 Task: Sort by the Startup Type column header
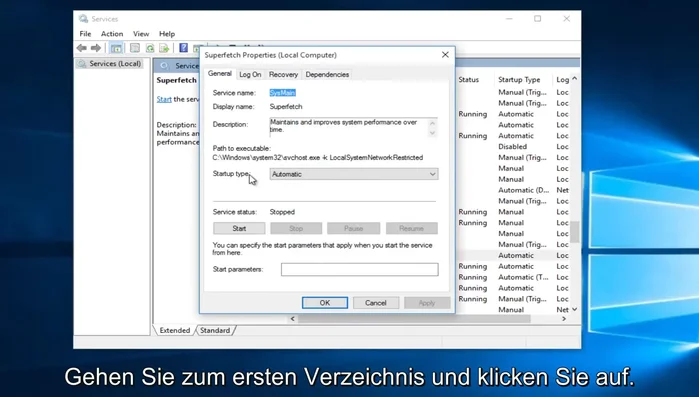(519, 80)
